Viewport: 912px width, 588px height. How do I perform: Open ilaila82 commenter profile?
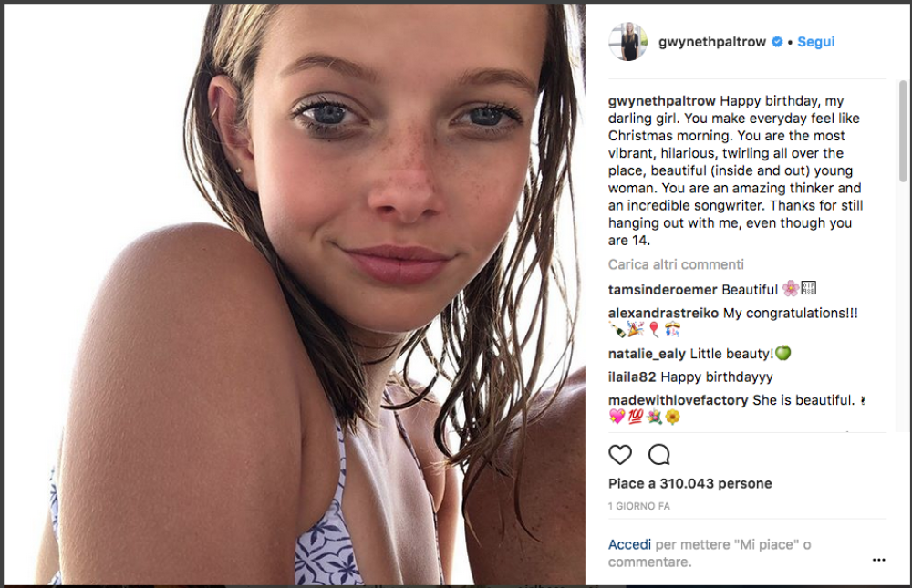(632, 377)
